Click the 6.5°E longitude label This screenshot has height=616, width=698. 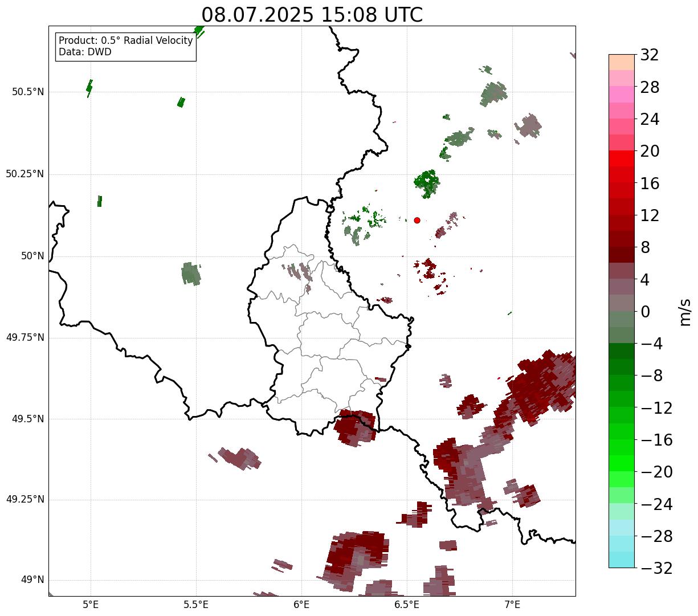point(407,605)
